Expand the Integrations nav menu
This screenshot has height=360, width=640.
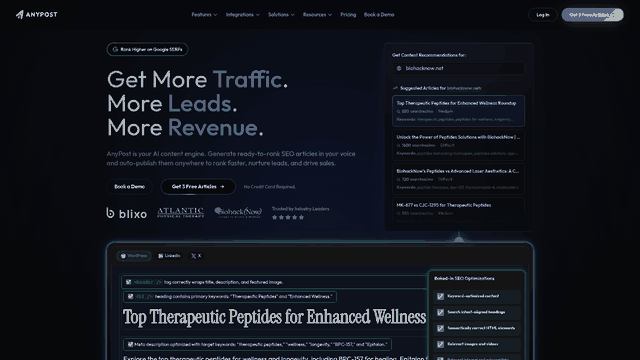242,15
